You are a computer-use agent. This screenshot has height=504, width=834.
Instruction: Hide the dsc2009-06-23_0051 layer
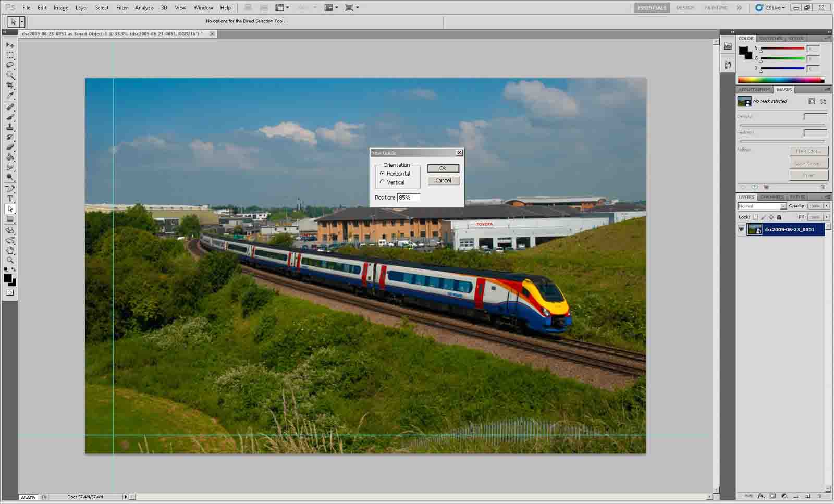[741, 229]
